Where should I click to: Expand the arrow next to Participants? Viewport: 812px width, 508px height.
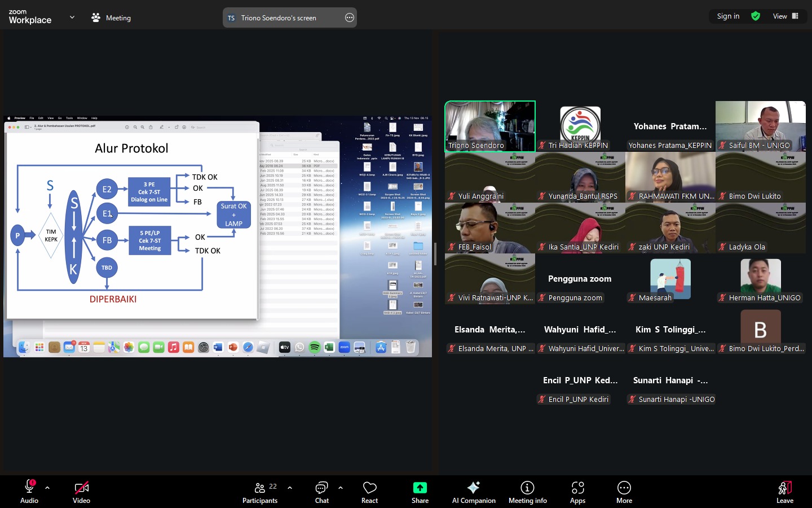[x=290, y=488]
